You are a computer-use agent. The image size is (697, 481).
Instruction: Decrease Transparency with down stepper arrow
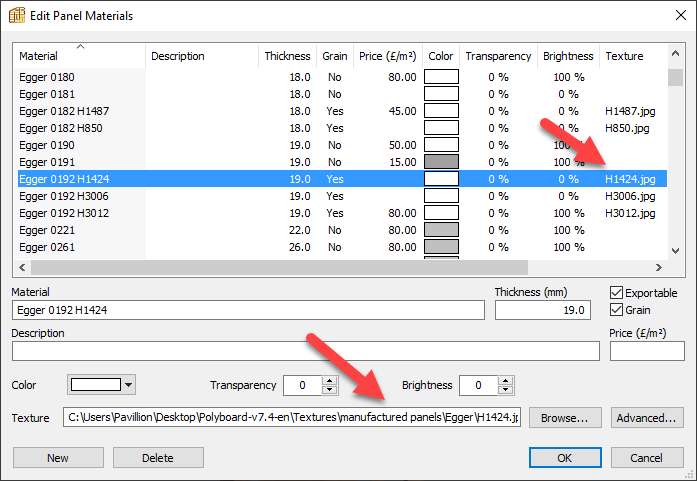(x=329, y=390)
